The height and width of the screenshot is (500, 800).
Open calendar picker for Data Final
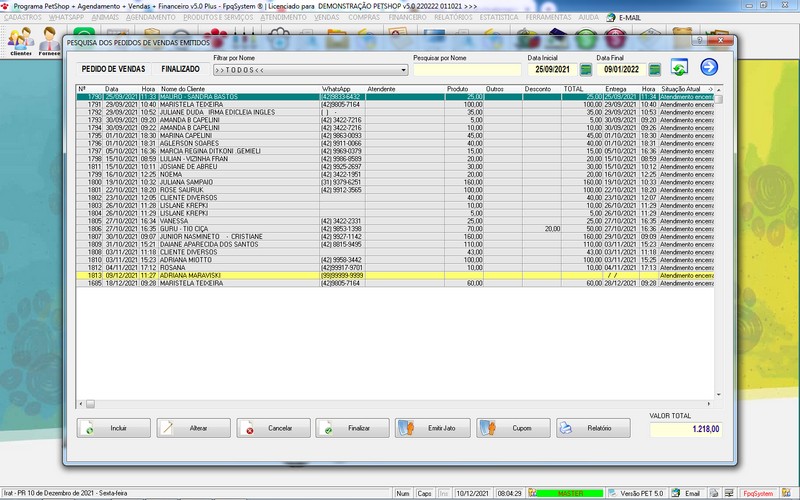655,69
